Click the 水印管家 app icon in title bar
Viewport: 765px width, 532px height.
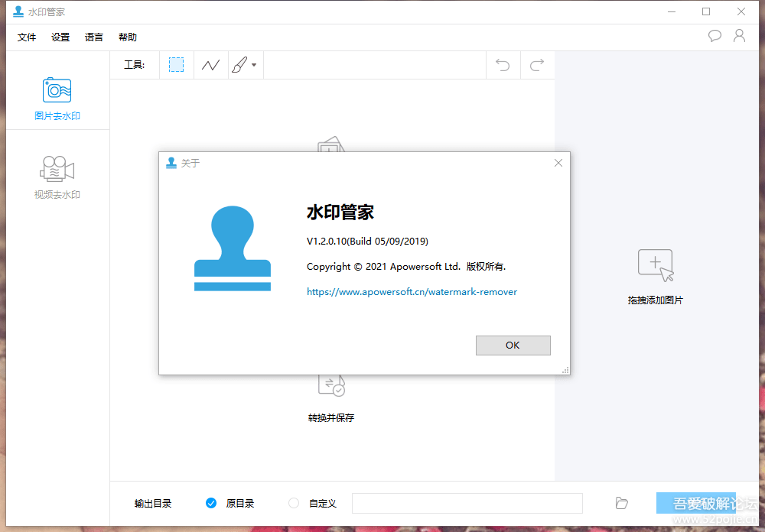[18, 11]
